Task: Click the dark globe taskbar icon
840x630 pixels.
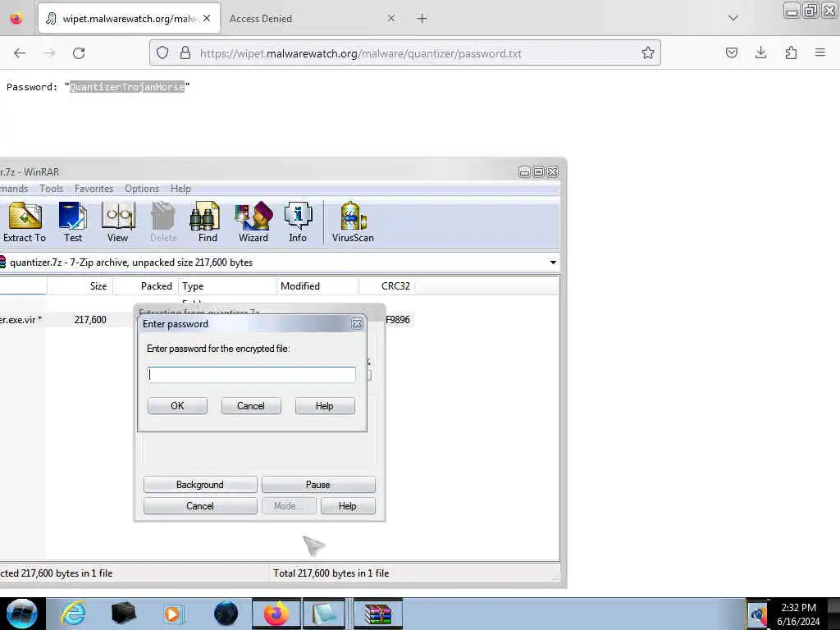Action: [226, 614]
